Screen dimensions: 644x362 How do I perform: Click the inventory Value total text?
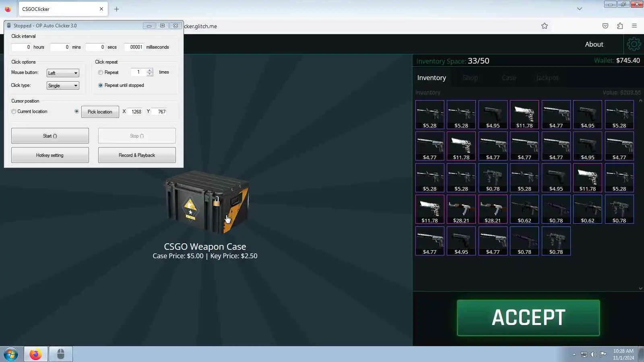[x=621, y=93]
